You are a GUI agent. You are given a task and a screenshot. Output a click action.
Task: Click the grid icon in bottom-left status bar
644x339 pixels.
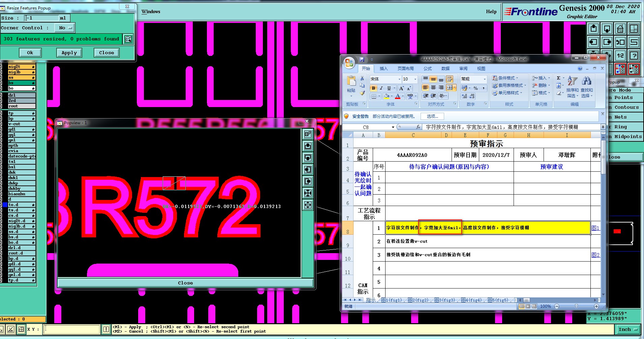coord(21,329)
